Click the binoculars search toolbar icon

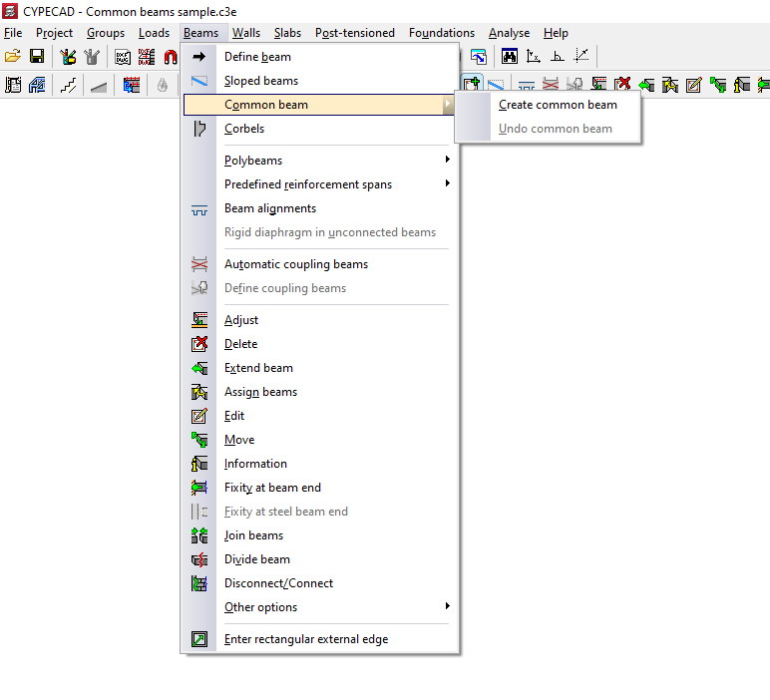pyautogui.click(x=510, y=57)
